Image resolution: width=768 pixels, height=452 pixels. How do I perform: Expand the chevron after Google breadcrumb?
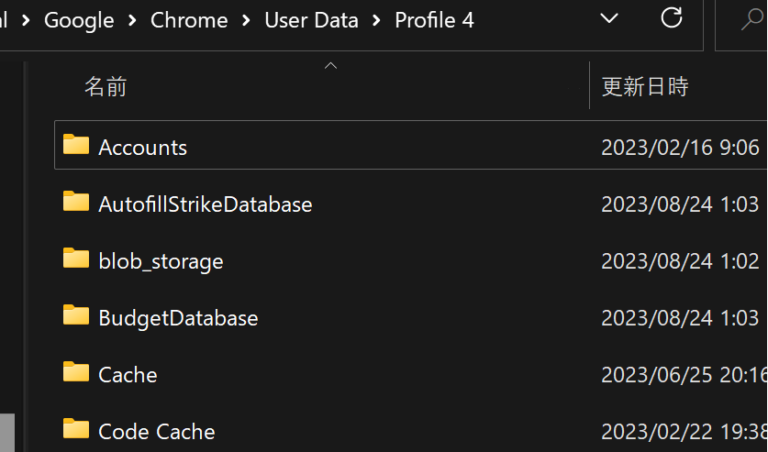[132, 20]
